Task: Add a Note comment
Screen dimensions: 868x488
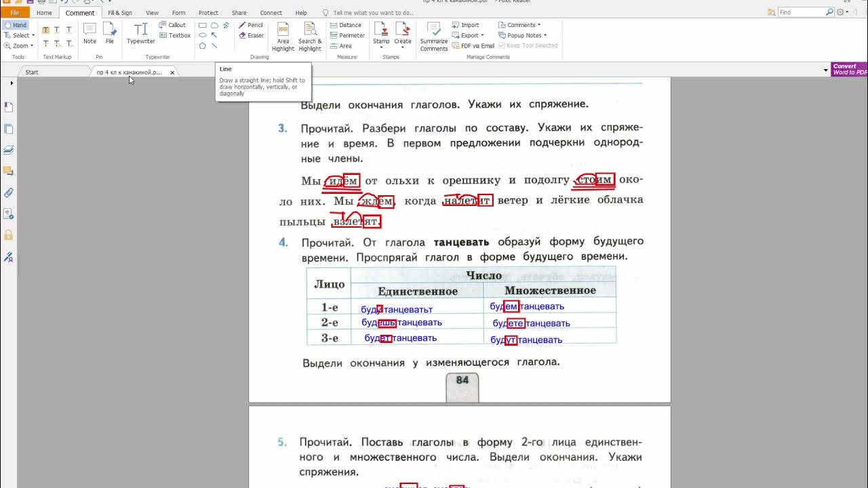Action: point(90,33)
